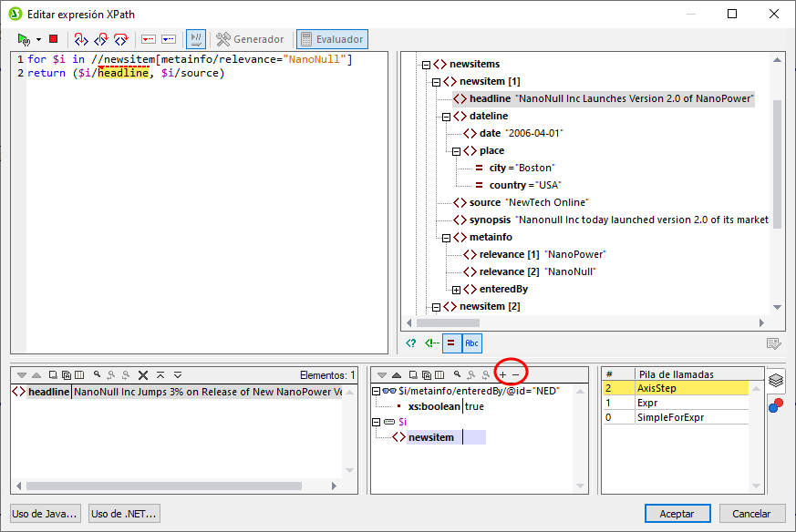Collapse the dateline tree node
The image size is (796, 532).
[x=447, y=117]
